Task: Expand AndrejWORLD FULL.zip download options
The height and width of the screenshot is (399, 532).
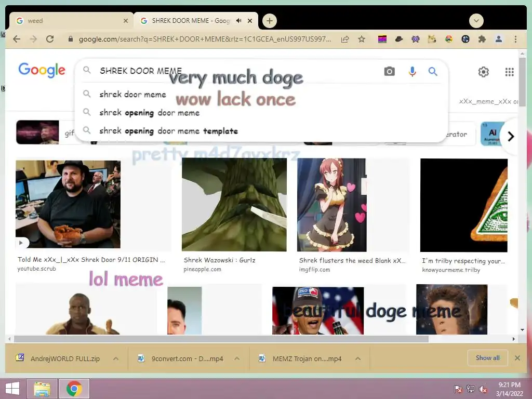Action: (116, 358)
